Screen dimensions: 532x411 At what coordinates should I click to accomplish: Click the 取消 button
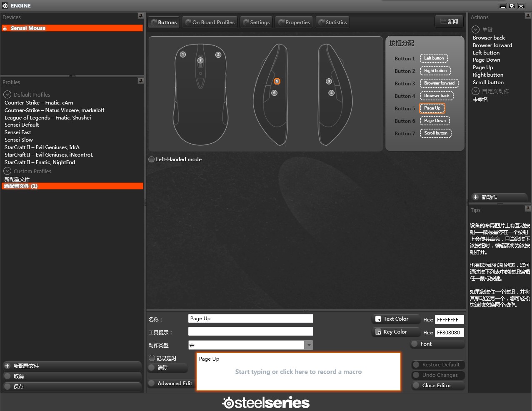pyautogui.click(x=72, y=376)
